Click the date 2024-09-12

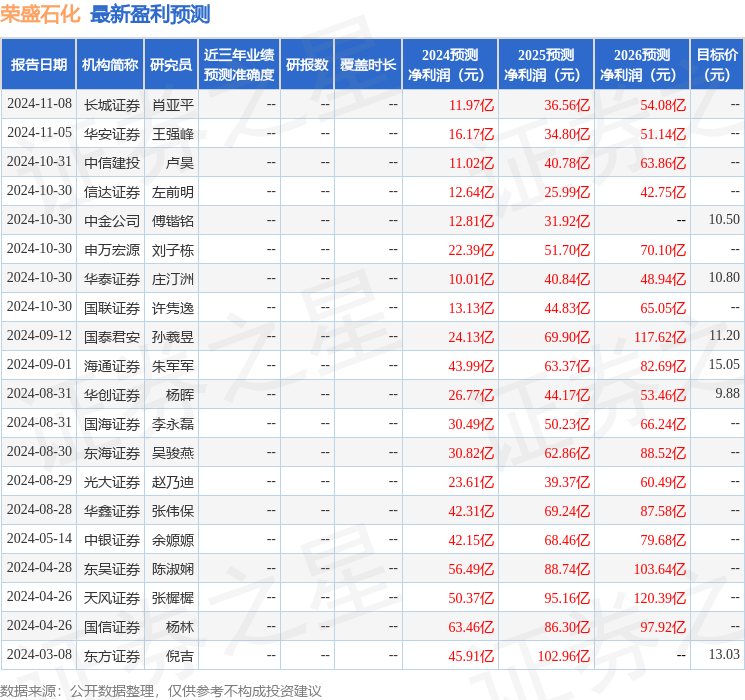[x=39, y=336]
